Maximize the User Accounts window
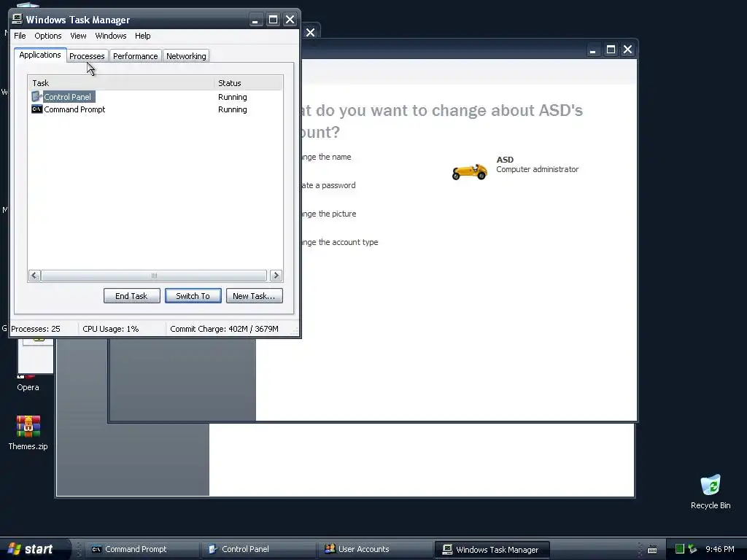Viewport: 747px width, 560px height. (611, 50)
